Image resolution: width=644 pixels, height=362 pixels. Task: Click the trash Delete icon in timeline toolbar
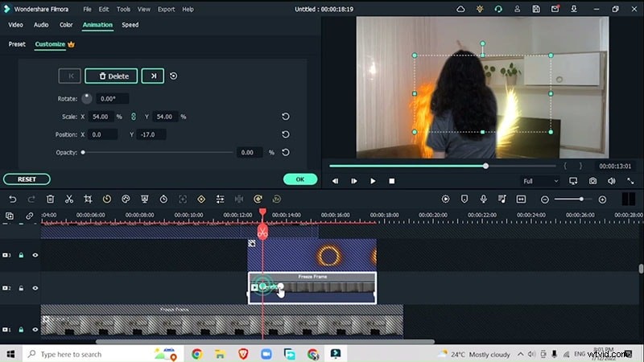[50, 199]
